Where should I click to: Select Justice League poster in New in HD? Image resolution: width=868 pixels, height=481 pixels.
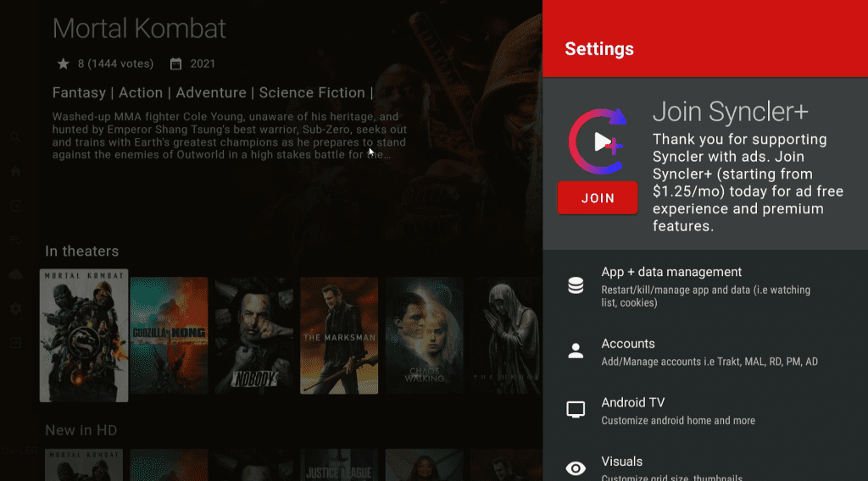339,465
